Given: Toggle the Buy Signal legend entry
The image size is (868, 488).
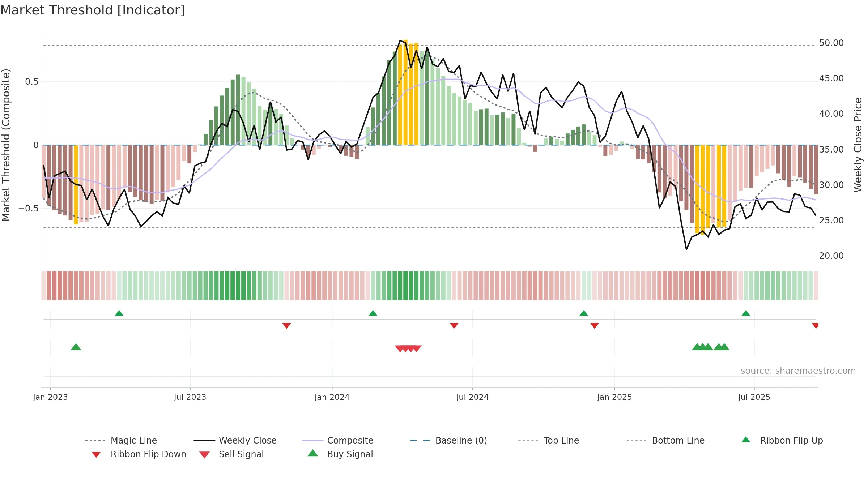Looking at the screenshot, I should point(340,454).
